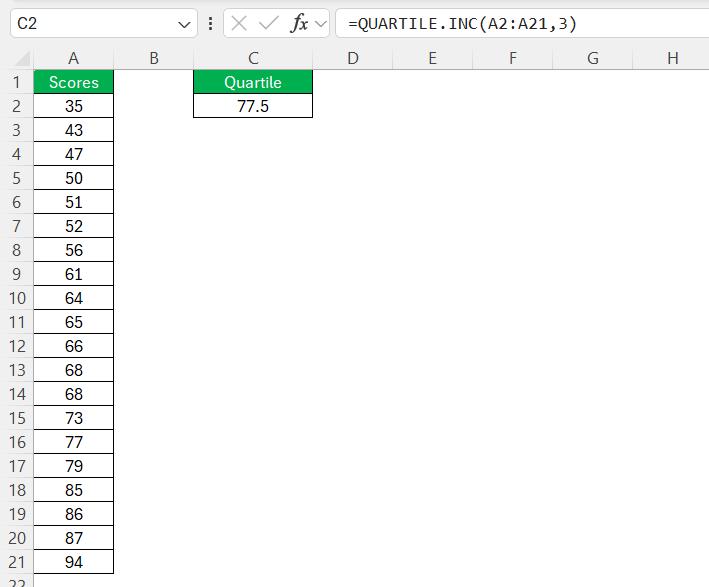Select column D header

(353, 58)
